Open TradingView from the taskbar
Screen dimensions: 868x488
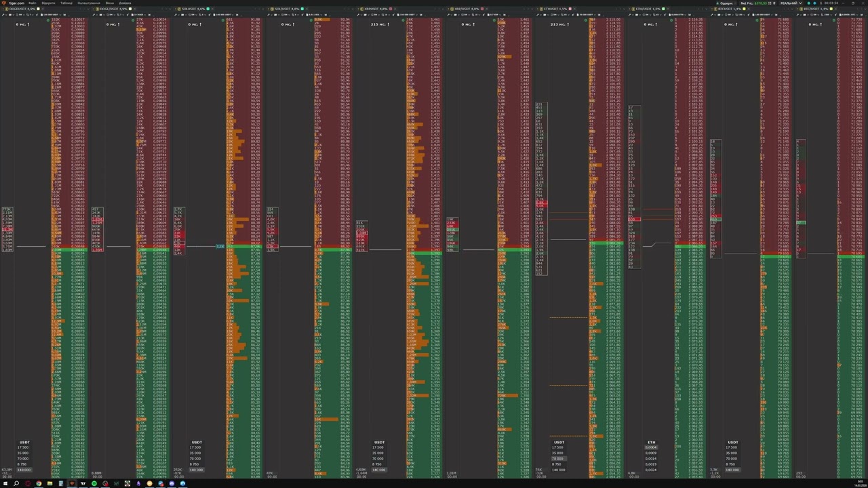83,483
